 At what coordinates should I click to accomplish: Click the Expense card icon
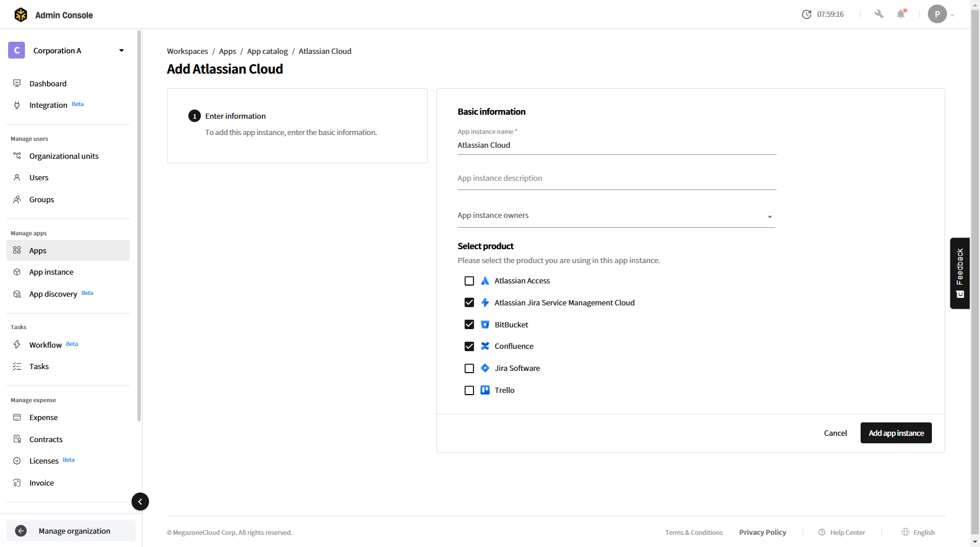pyautogui.click(x=17, y=417)
